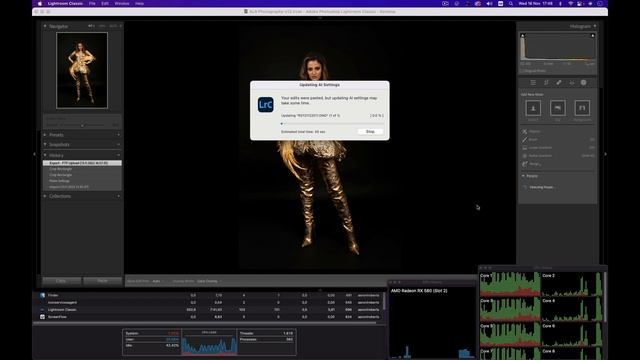The image size is (640, 360).
Task: Select the ScreenFlow row in Activity Monitor
Action: coord(208,317)
